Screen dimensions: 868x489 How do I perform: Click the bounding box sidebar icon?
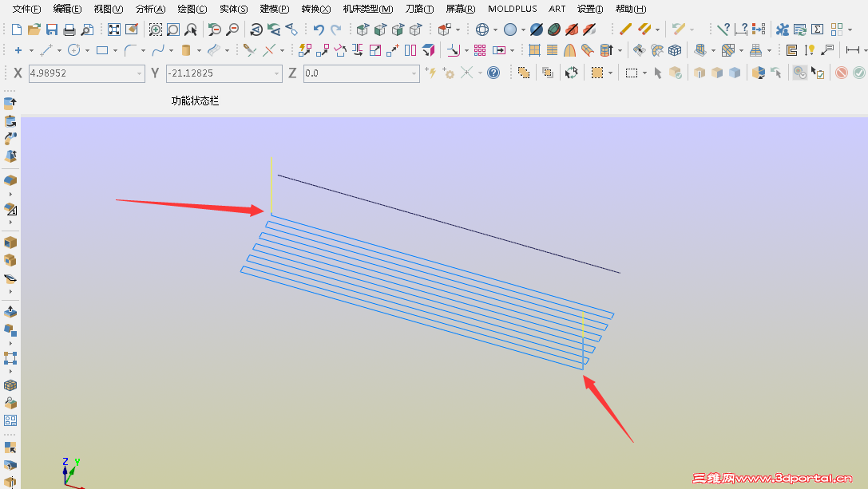pyautogui.click(x=10, y=358)
